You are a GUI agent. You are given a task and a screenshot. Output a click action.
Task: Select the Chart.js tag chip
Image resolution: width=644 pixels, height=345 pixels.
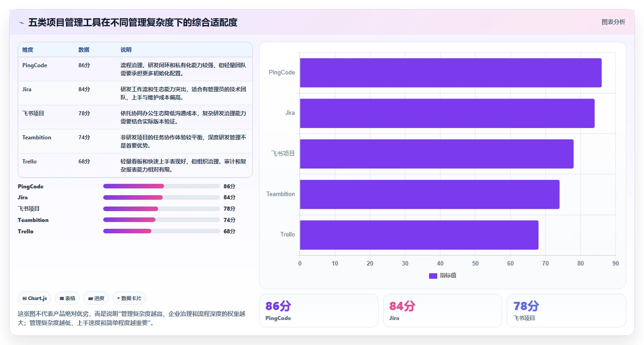click(x=35, y=298)
